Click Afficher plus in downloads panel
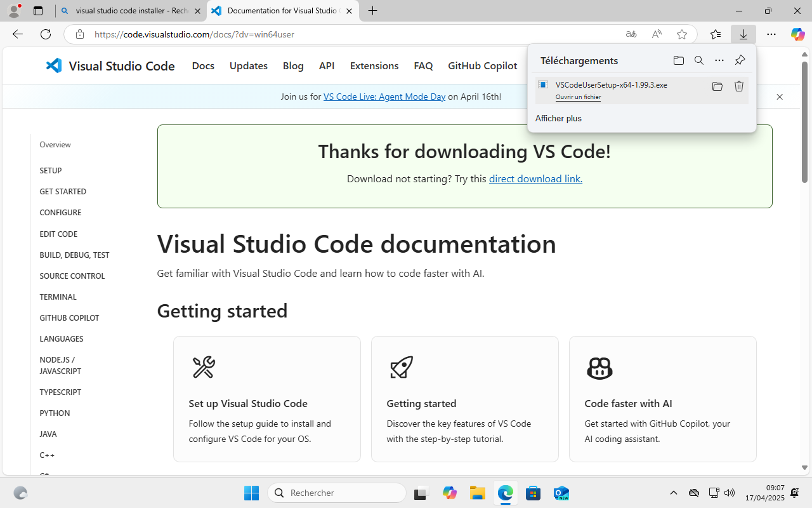Viewport: 812px width, 508px height. coord(558,119)
